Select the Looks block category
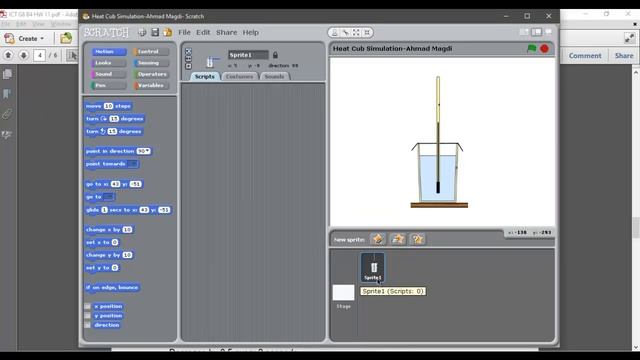The width and height of the screenshot is (640, 360). [x=109, y=63]
